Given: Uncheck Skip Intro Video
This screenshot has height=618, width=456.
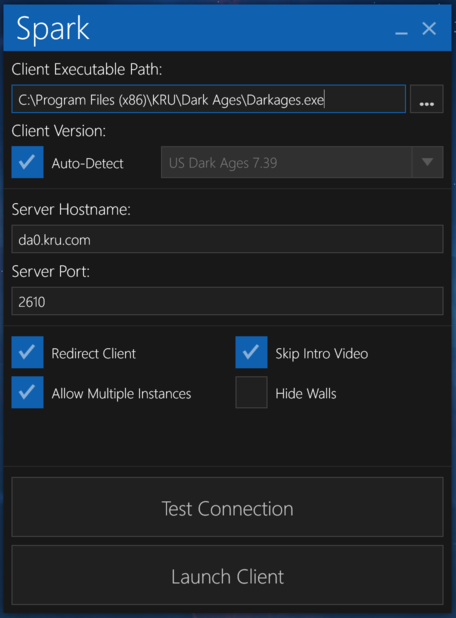Looking at the screenshot, I should [251, 352].
